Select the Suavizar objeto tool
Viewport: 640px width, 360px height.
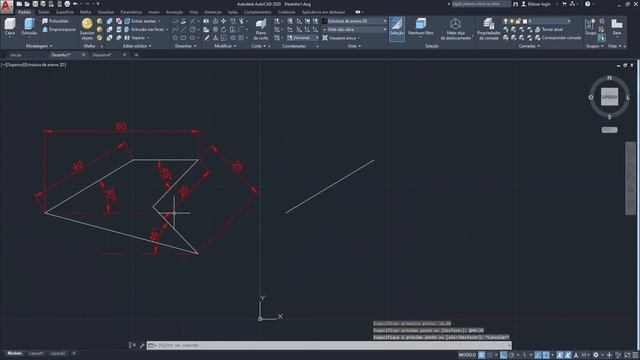coord(87,29)
